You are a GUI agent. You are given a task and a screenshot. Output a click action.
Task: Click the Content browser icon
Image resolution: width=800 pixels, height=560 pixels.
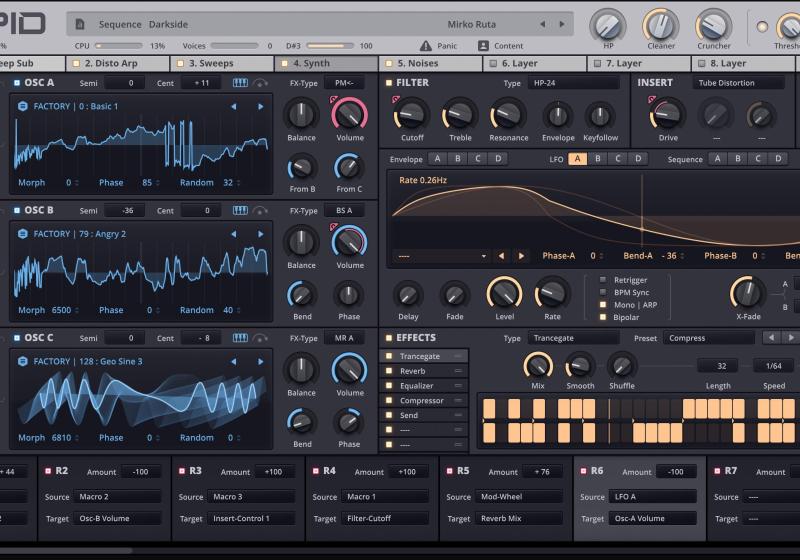point(484,46)
